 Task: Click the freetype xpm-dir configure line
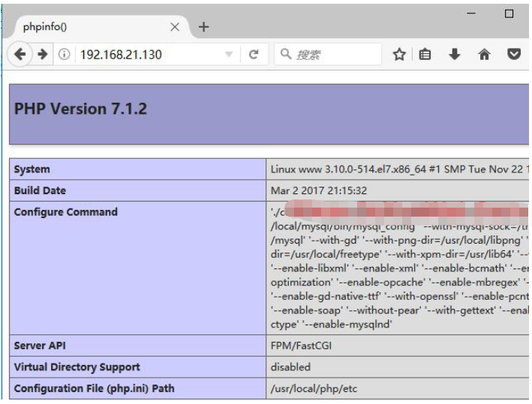(x=399, y=254)
